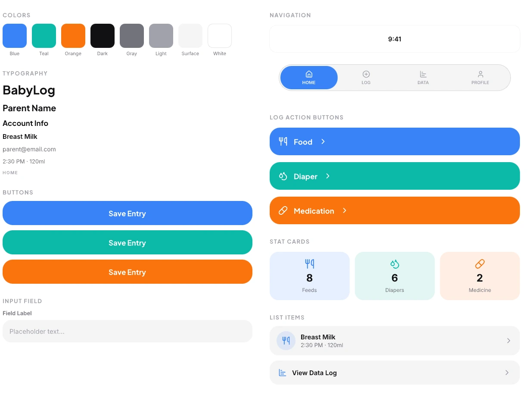
Task: Go to the Data navigation tab
Action: [x=423, y=78]
